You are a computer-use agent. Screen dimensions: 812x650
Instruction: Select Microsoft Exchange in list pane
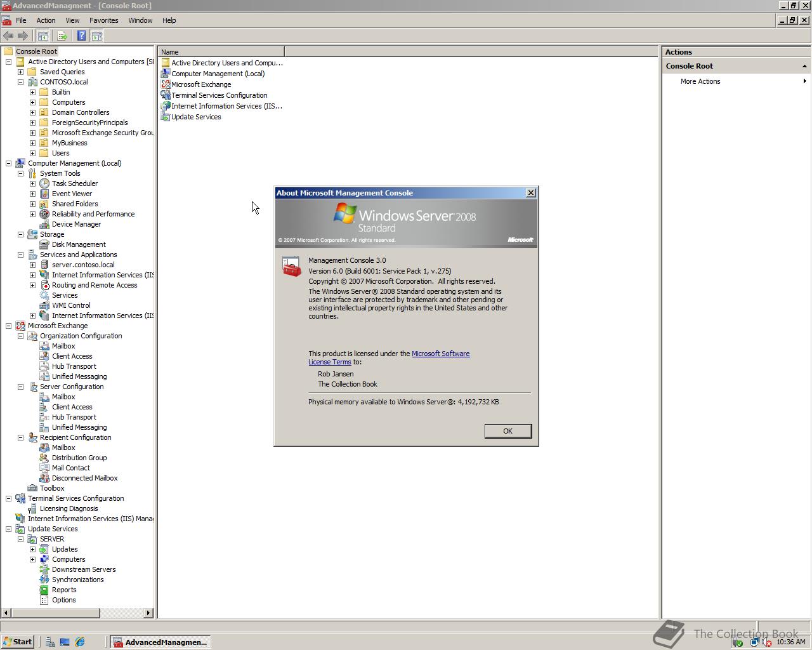point(201,84)
